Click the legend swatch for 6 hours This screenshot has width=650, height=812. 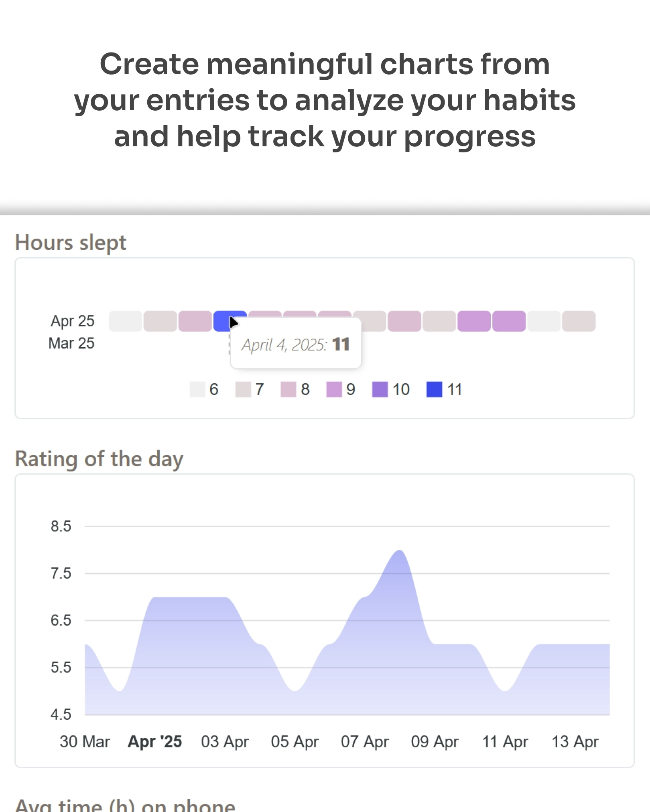197,389
